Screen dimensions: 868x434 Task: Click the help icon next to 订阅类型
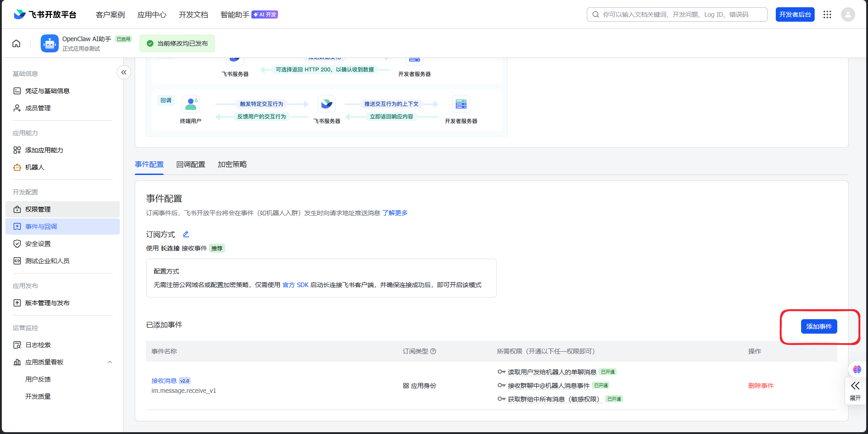click(433, 351)
